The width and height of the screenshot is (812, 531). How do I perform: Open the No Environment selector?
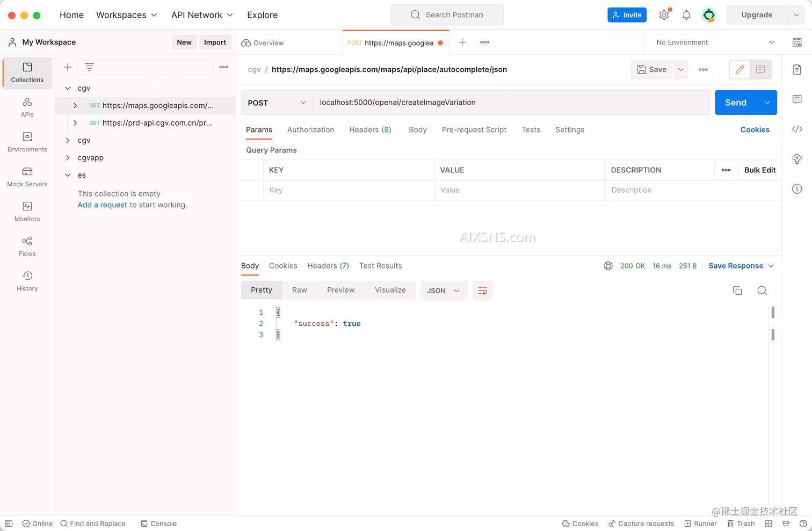[x=715, y=42]
